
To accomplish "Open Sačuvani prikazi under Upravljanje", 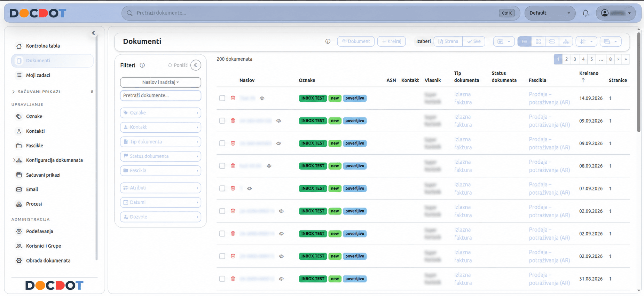I will 43,175.
